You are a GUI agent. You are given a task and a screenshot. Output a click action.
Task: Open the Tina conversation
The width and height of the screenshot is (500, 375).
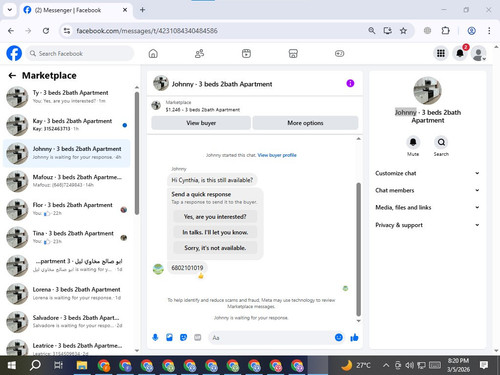click(x=67, y=237)
